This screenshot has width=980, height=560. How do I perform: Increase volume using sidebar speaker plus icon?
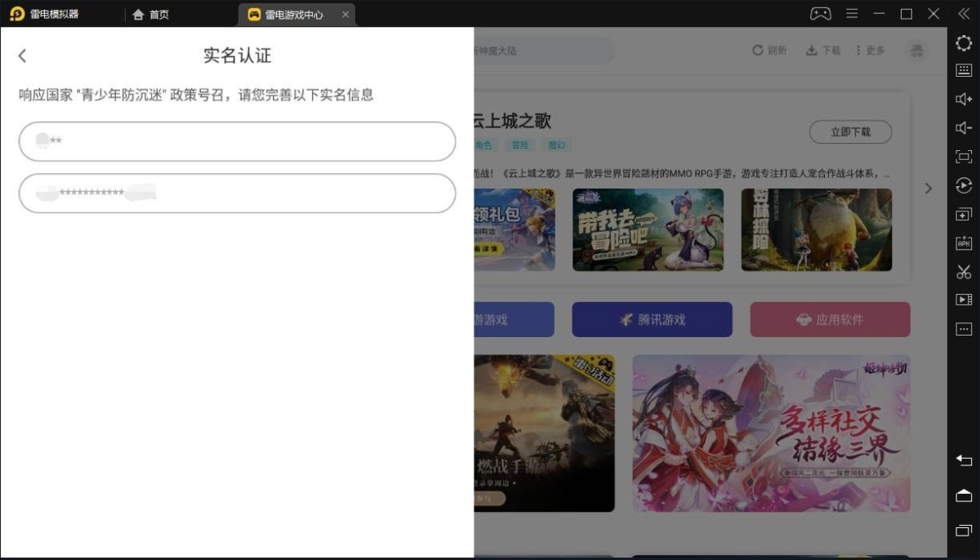964,100
